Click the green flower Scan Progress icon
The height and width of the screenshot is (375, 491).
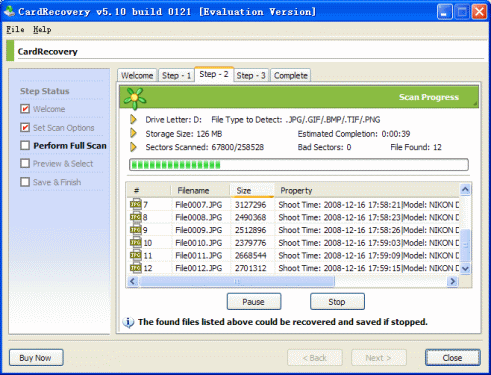pyautogui.click(x=134, y=98)
